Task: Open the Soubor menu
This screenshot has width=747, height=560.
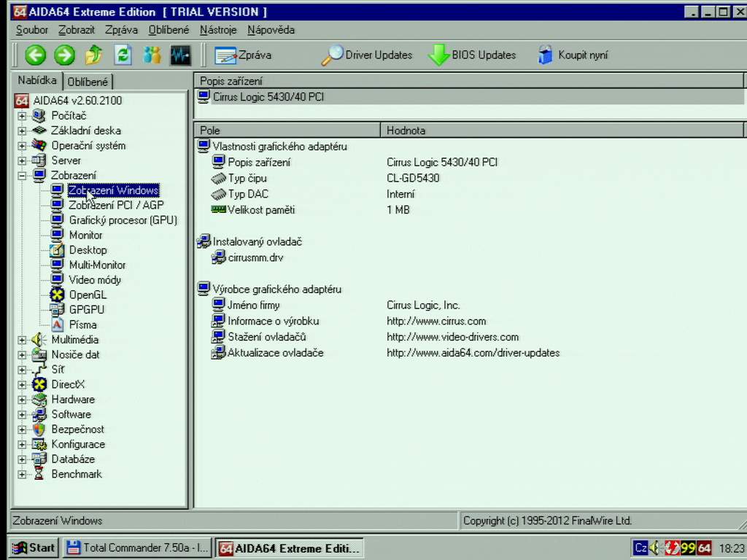Action: point(32,30)
